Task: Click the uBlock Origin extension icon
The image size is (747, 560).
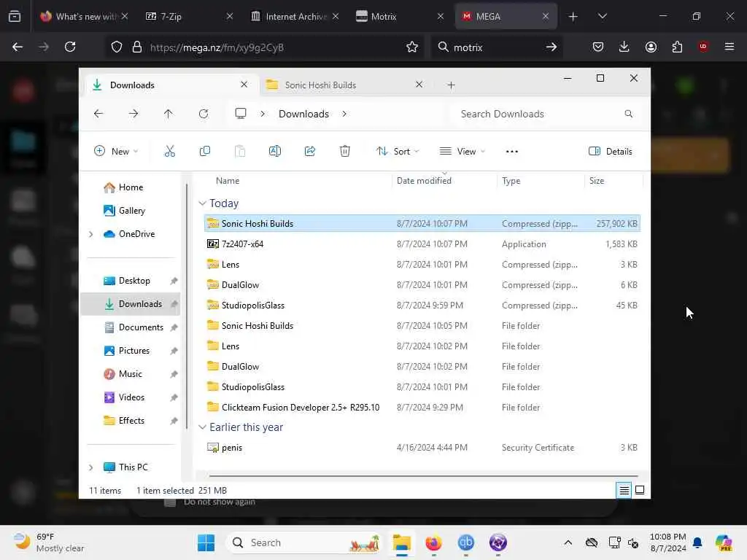Action: point(703,47)
